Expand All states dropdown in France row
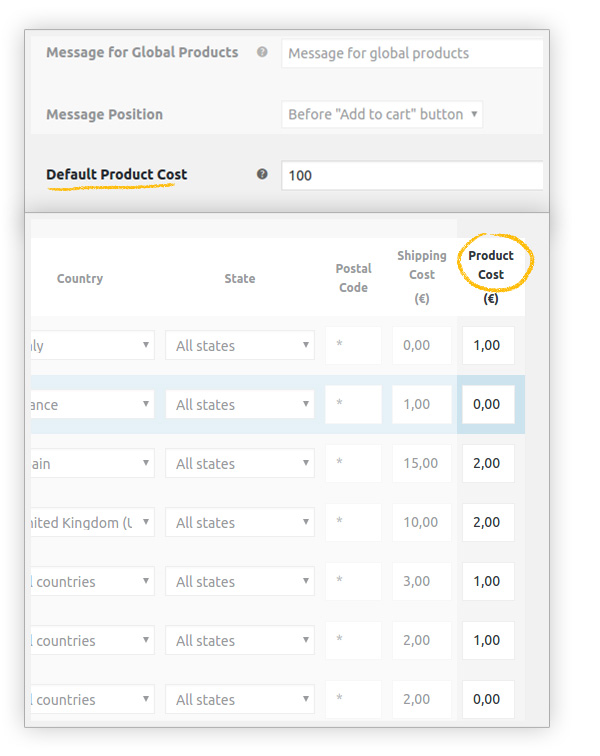This screenshot has width=600, height=756. click(x=240, y=405)
